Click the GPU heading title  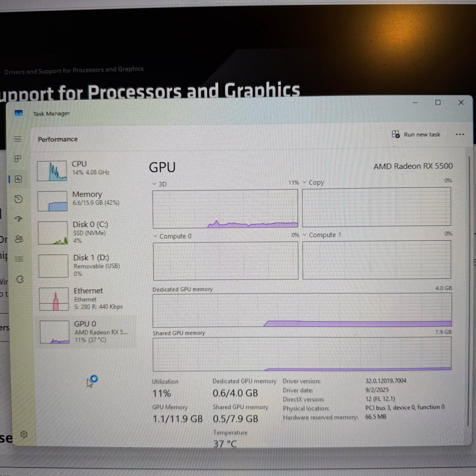tap(162, 167)
